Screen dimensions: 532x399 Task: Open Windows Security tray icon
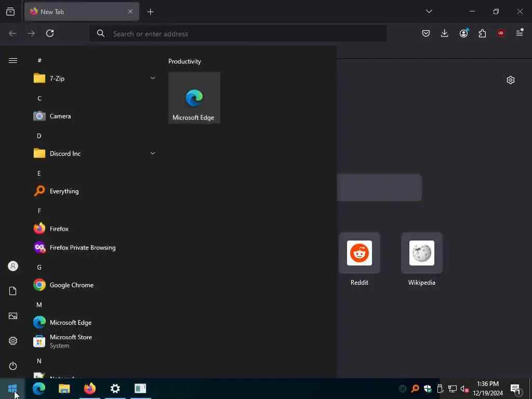coord(428,389)
